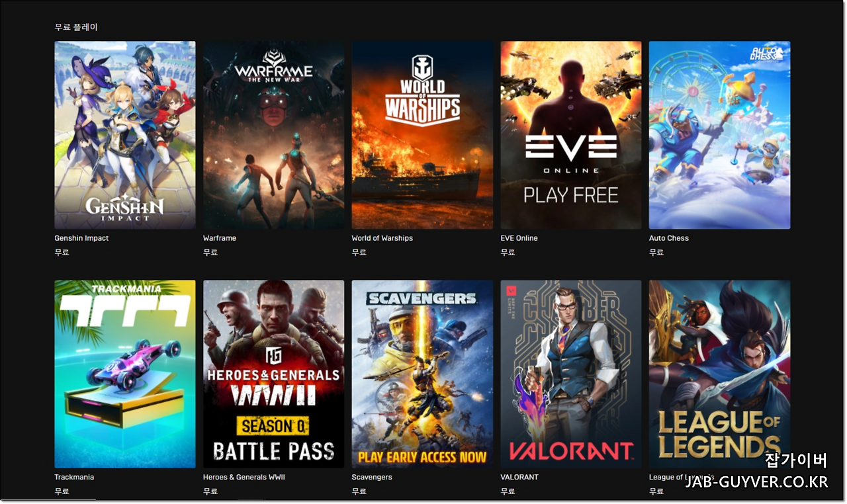
Task: Open the Trackmania title link
Action: point(73,477)
